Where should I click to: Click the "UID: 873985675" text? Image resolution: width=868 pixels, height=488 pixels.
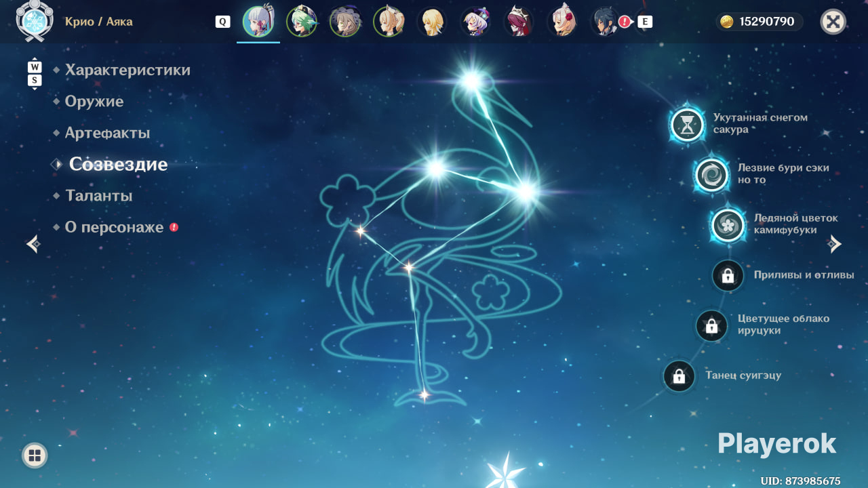tap(800, 481)
